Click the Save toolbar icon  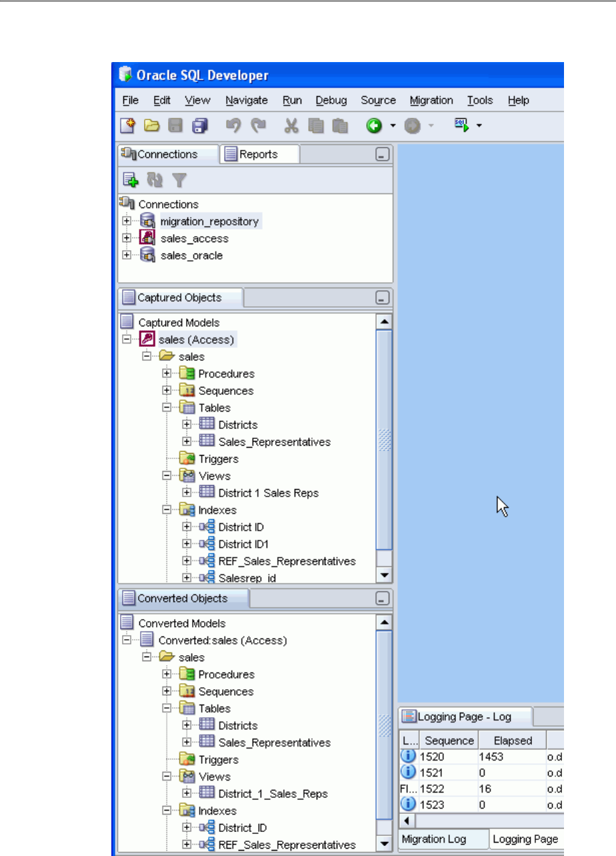coord(175,125)
